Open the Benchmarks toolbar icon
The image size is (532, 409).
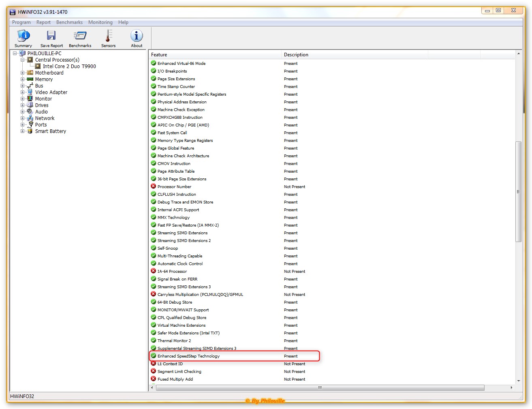point(80,36)
